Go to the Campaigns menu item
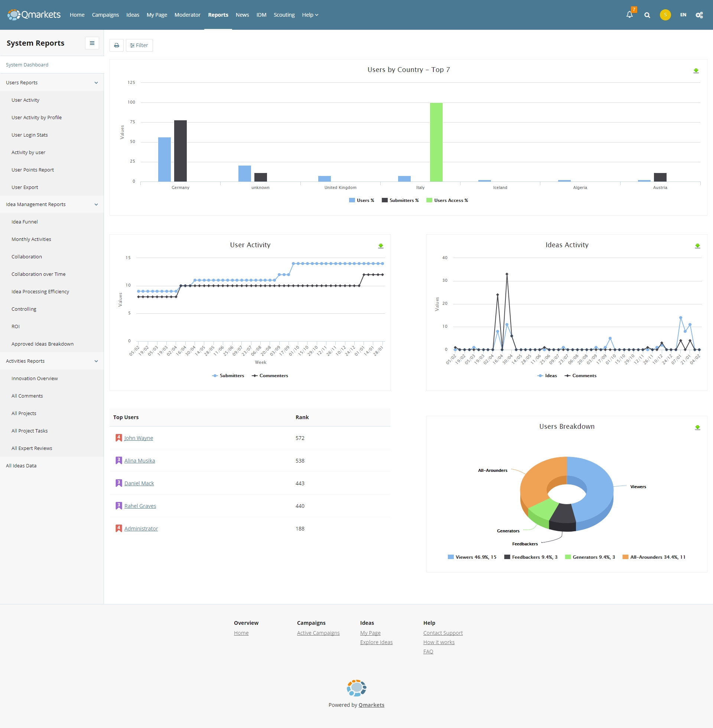Viewport: 713px width, 728px height. pos(105,15)
